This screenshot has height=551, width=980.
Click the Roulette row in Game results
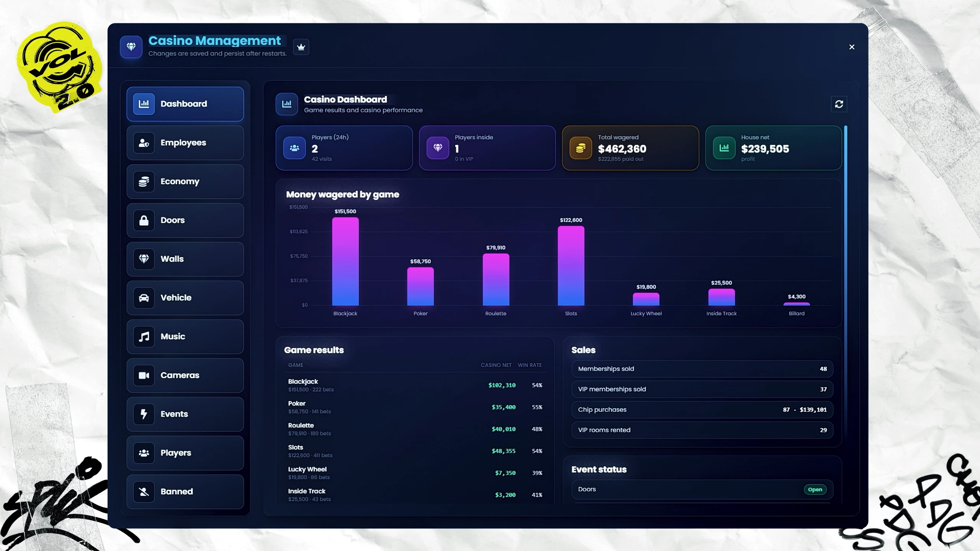point(415,429)
